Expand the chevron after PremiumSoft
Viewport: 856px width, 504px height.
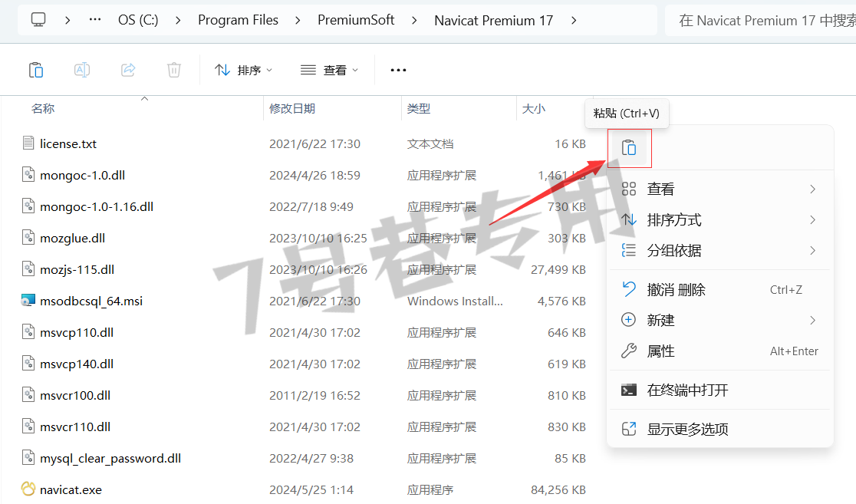click(414, 20)
